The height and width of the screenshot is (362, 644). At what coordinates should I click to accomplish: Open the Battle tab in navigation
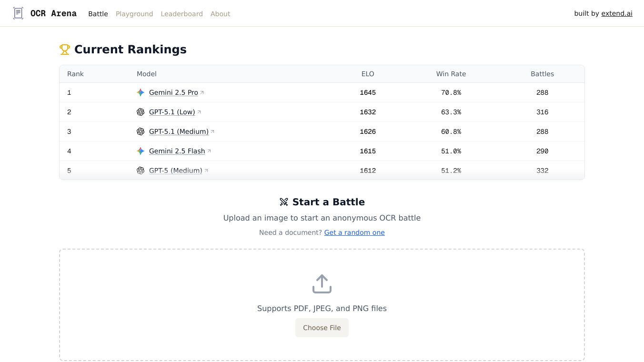[x=98, y=14]
